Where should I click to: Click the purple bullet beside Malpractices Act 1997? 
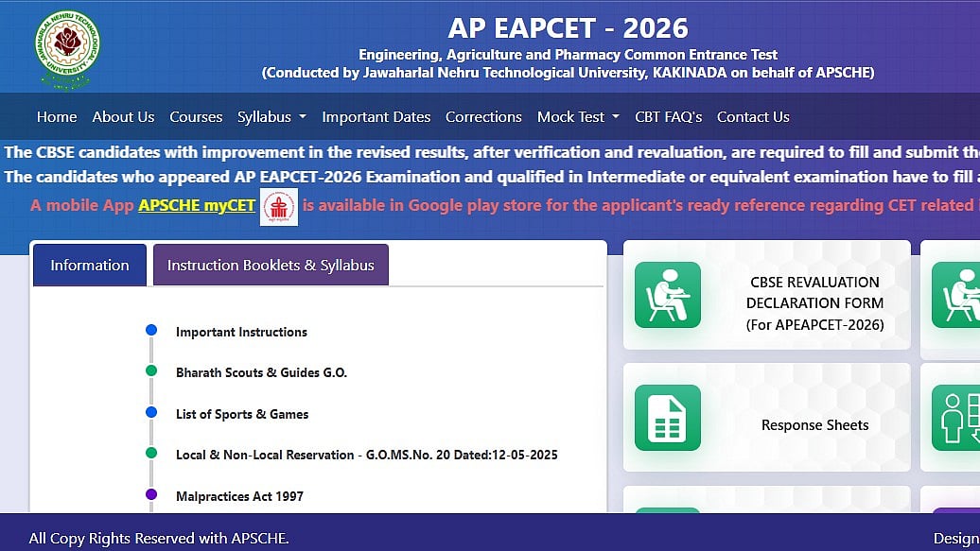(x=151, y=494)
